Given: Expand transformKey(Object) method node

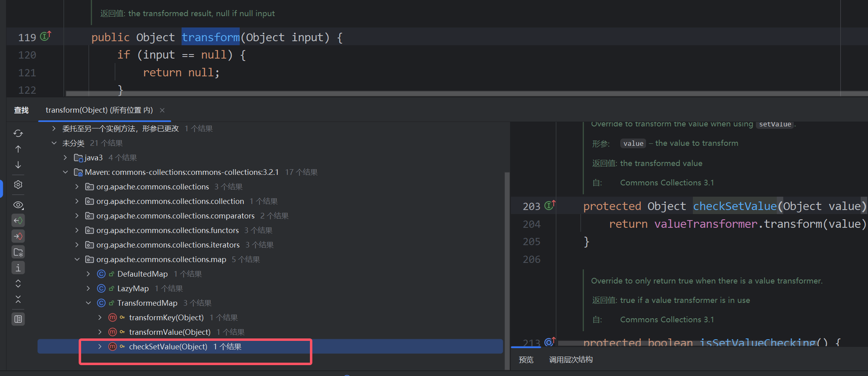Looking at the screenshot, I should [100, 317].
